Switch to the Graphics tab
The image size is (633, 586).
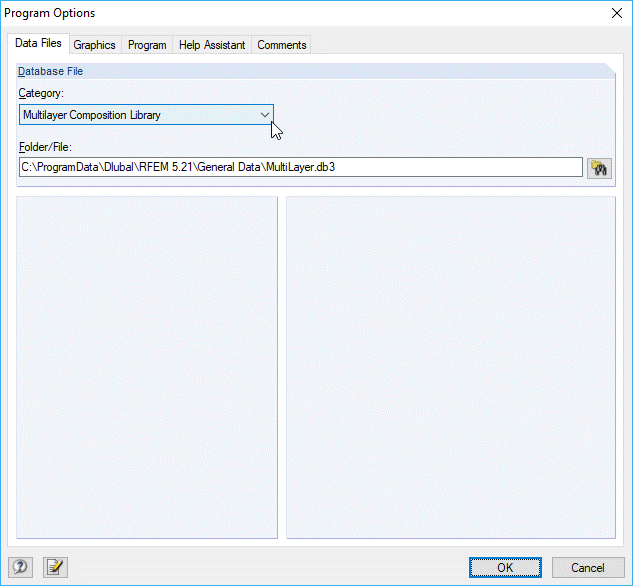pos(94,45)
